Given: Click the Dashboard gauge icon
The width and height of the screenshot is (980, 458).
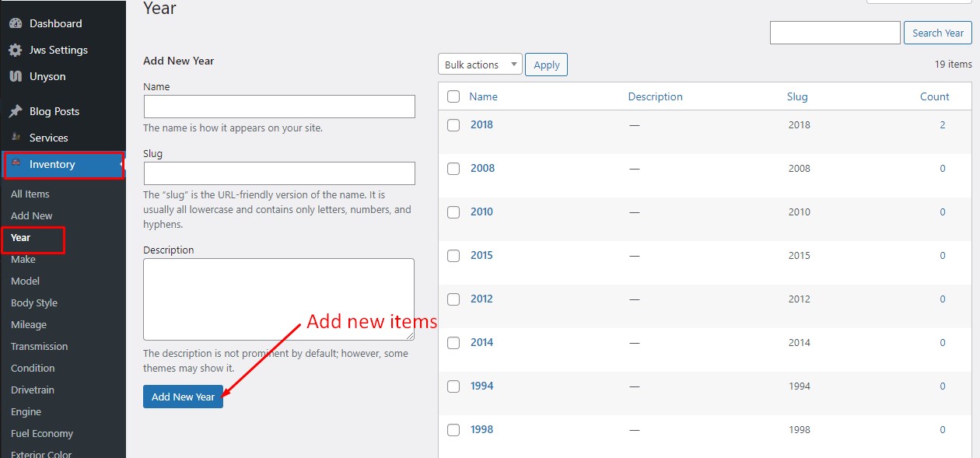Looking at the screenshot, I should tap(16, 24).
